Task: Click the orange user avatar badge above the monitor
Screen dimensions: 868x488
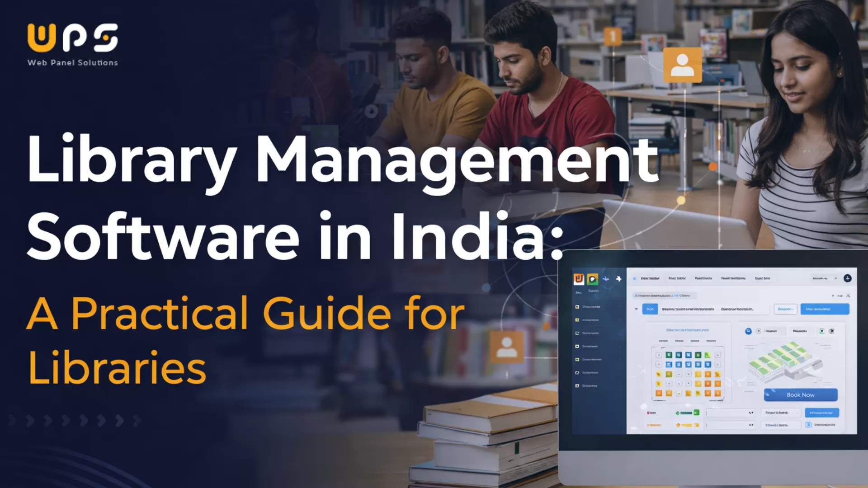Action: tap(683, 66)
